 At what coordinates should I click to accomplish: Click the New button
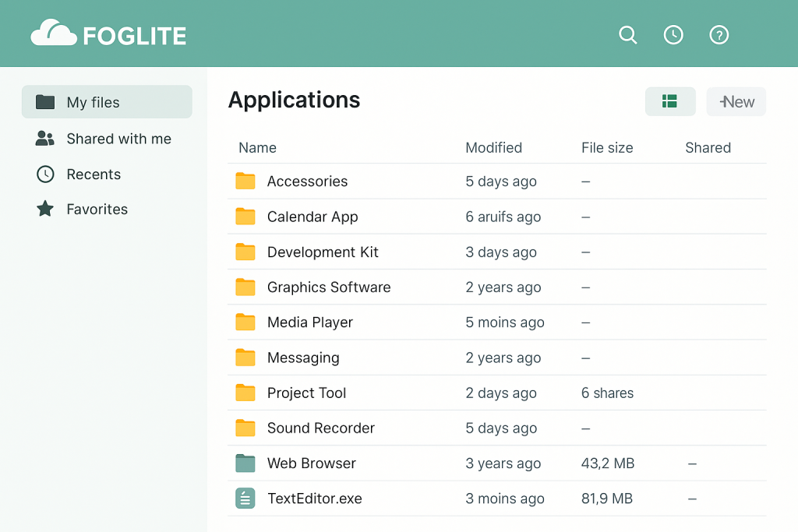pyautogui.click(x=736, y=102)
